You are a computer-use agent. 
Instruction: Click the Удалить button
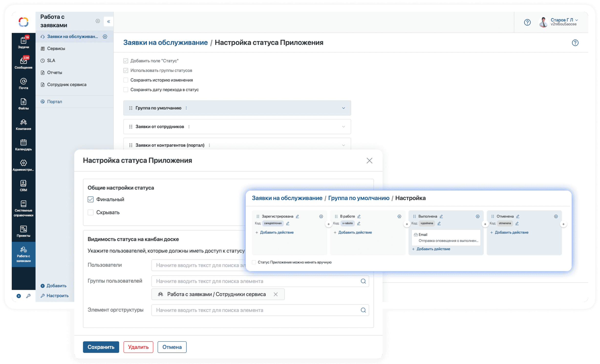coord(138,347)
